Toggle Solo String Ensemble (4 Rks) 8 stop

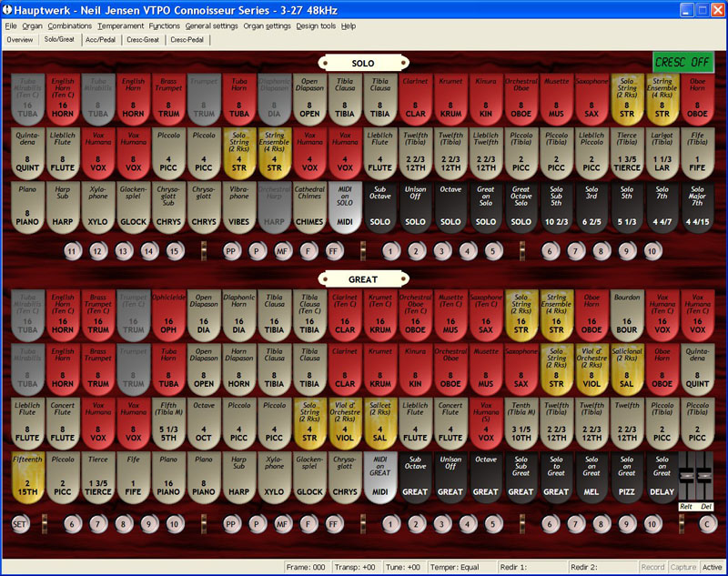coord(662,99)
